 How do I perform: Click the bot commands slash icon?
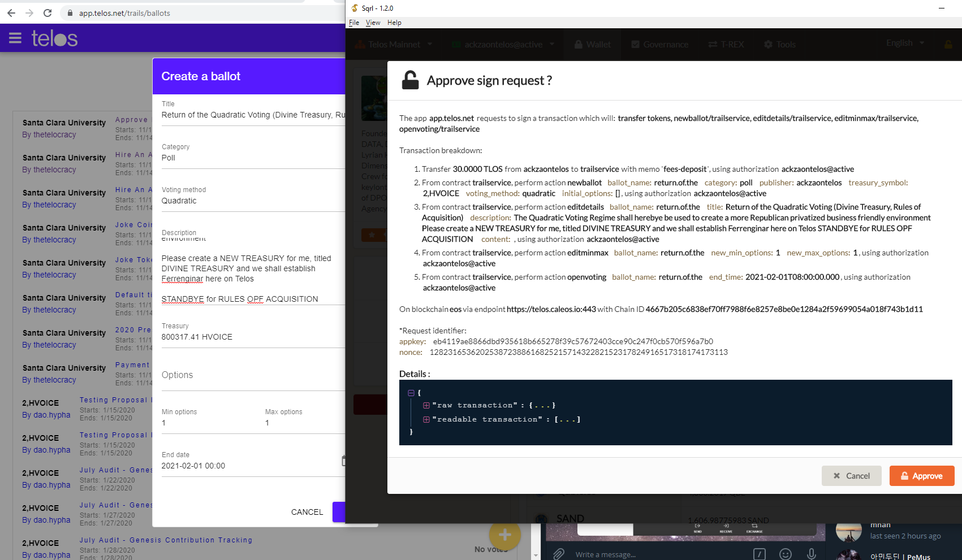coord(760,554)
